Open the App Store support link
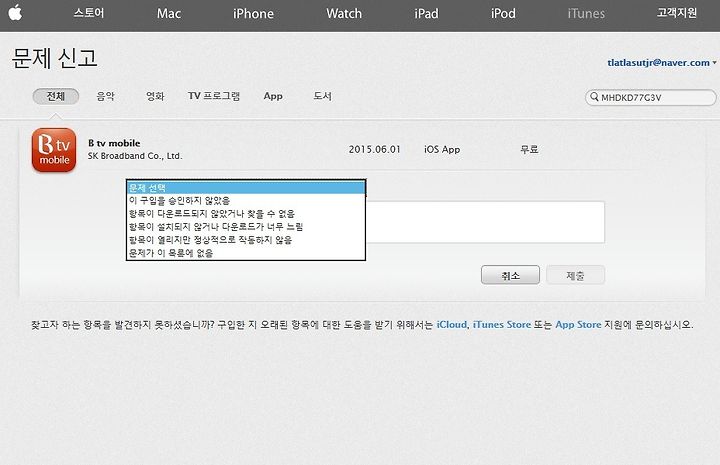The height and width of the screenshot is (465, 720). click(578, 325)
